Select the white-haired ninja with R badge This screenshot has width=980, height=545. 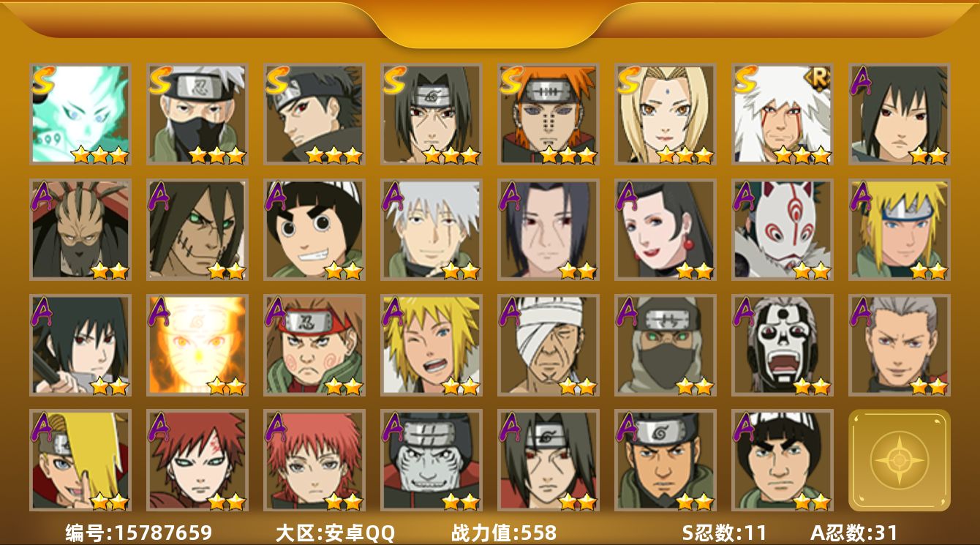coord(783,113)
